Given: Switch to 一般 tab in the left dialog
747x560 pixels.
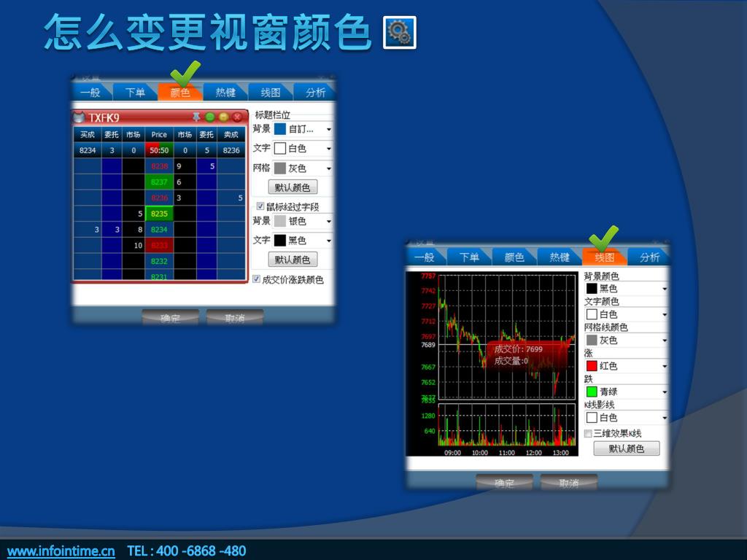Looking at the screenshot, I should (x=90, y=92).
